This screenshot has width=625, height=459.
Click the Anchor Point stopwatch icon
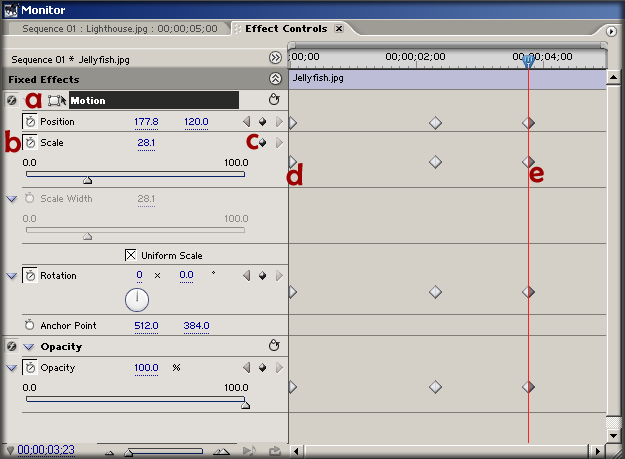(30, 325)
